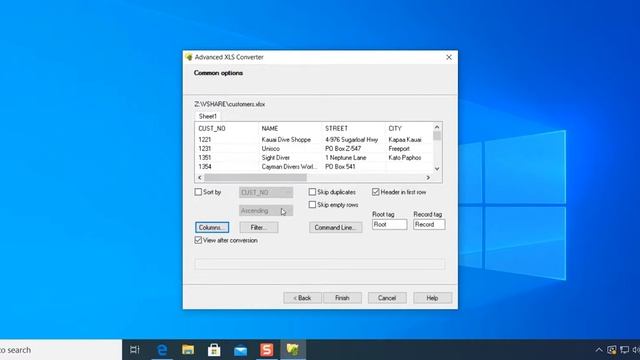Viewport: 640px width, 360px height.
Task: Select the Sight Diver name cell
Action: (x=276, y=158)
